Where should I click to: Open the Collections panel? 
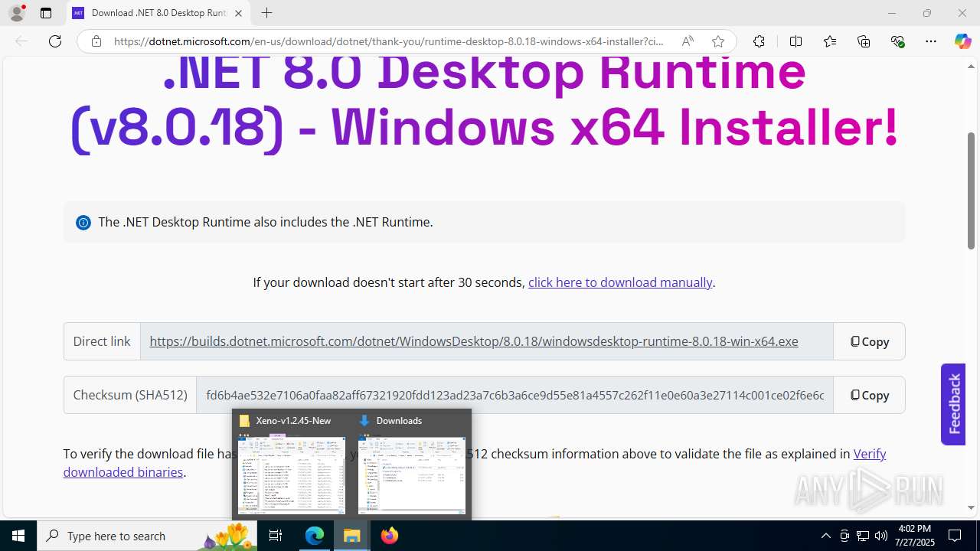coord(864,41)
